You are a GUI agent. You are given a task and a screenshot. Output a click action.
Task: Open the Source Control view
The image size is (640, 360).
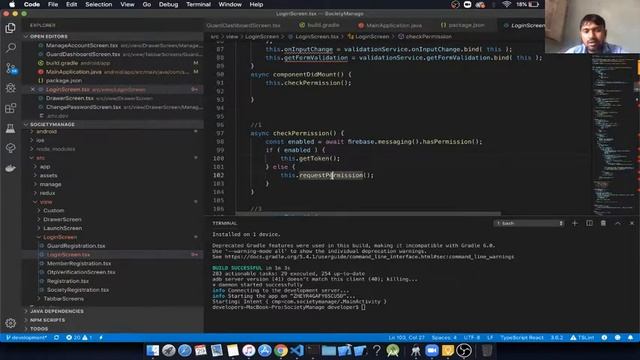(11, 68)
